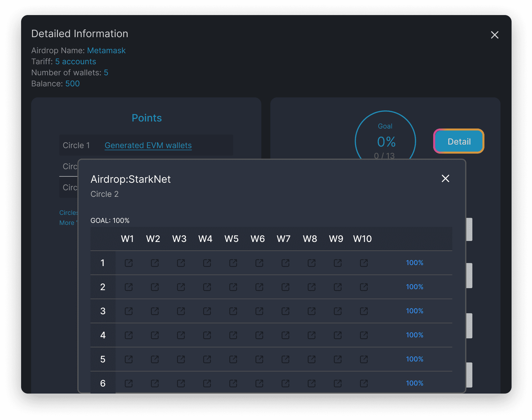This screenshot has height=420, width=532.
Task: Open W8 link icon in row 5
Action: coord(312,359)
